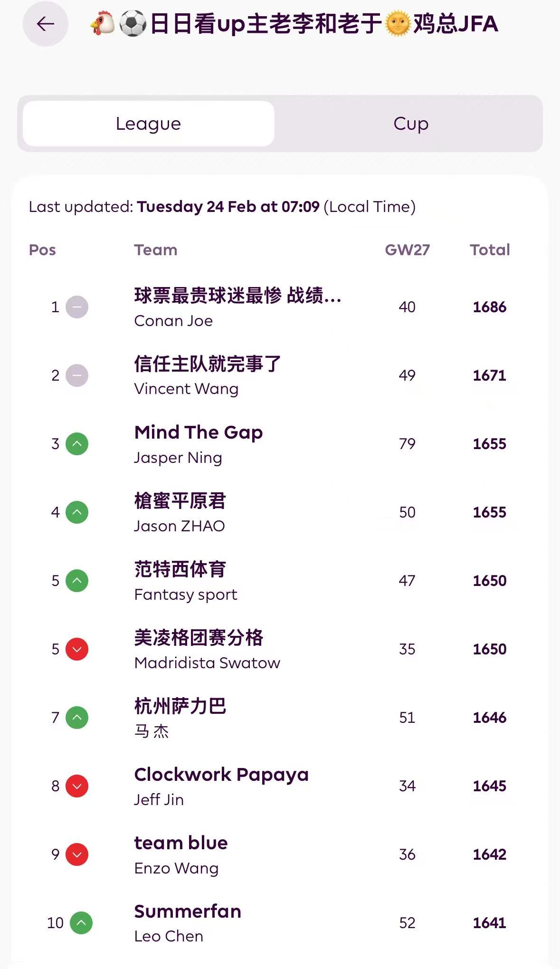The height and width of the screenshot is (969, 560).
Task: Switch to the Cup tab
Action: point(411,124)
